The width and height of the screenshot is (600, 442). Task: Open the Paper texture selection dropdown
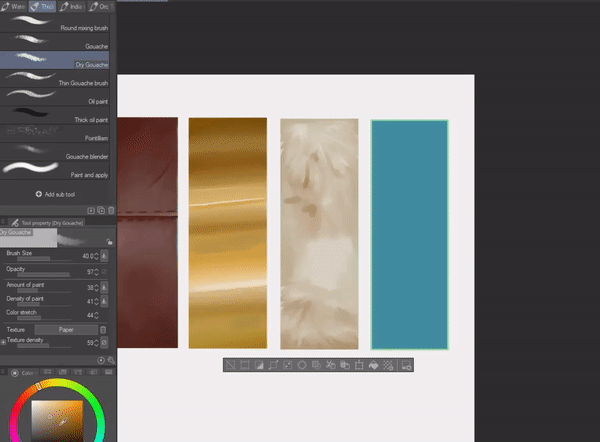[x=66, y=329]
